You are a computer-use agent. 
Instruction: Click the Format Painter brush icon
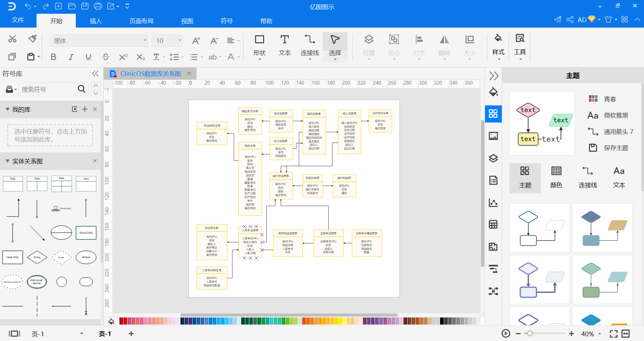(x=33, y=39)
